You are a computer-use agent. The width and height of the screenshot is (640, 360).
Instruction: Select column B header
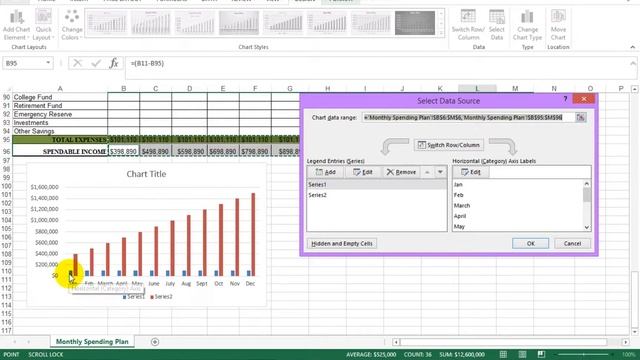click(123, 89)
